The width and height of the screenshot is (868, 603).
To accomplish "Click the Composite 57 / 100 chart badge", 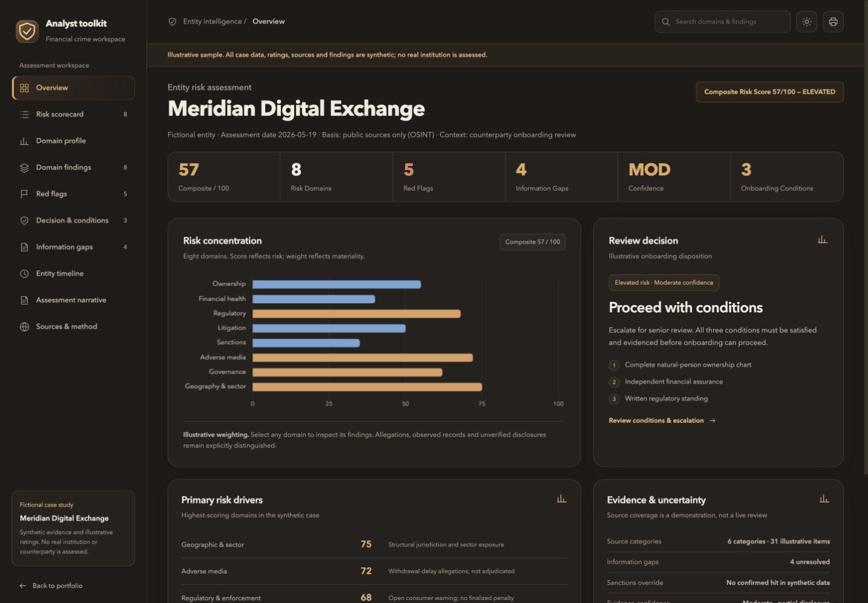I will tap(533, 242).
